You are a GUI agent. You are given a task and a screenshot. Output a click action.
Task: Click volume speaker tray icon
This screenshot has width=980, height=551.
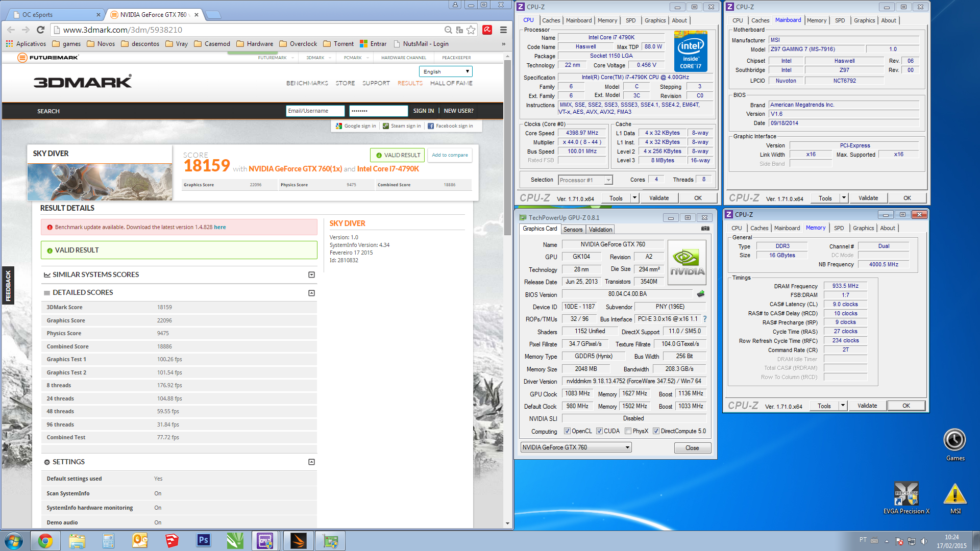pyautogui.click(x=924, y=541)
